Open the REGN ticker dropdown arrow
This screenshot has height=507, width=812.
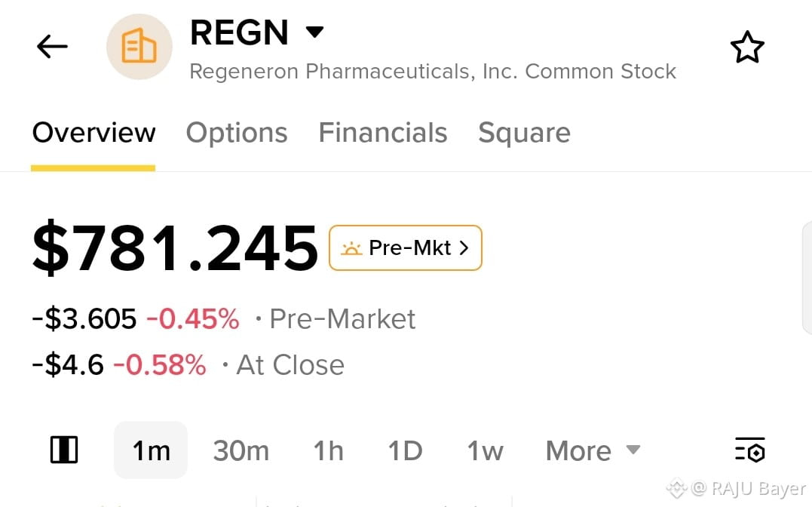click(x=314, y=32)
